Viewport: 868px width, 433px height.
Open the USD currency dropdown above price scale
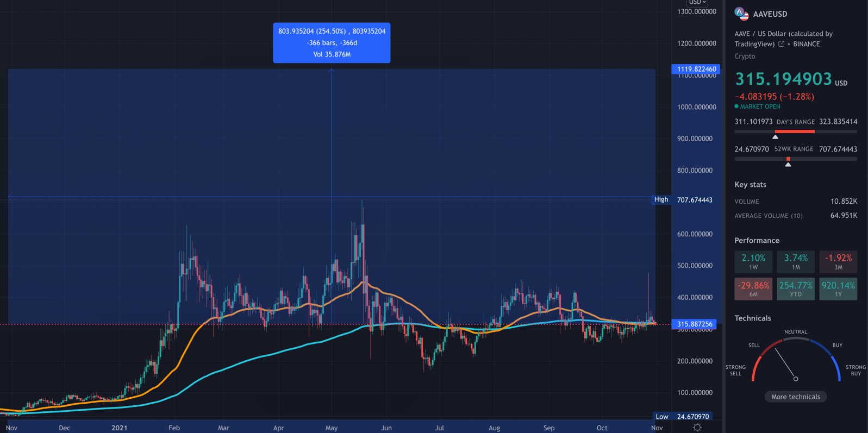[697, 3]
